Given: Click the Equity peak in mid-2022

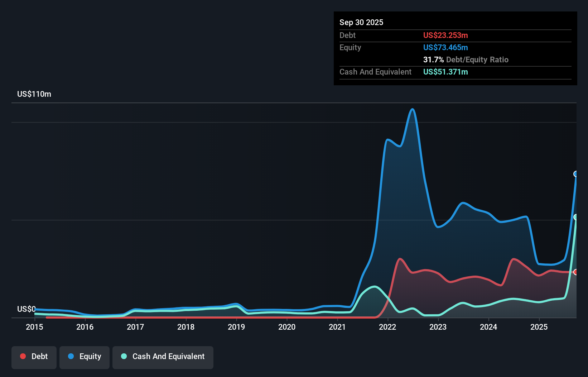Looking at the screenshot, I should [413, 109].
